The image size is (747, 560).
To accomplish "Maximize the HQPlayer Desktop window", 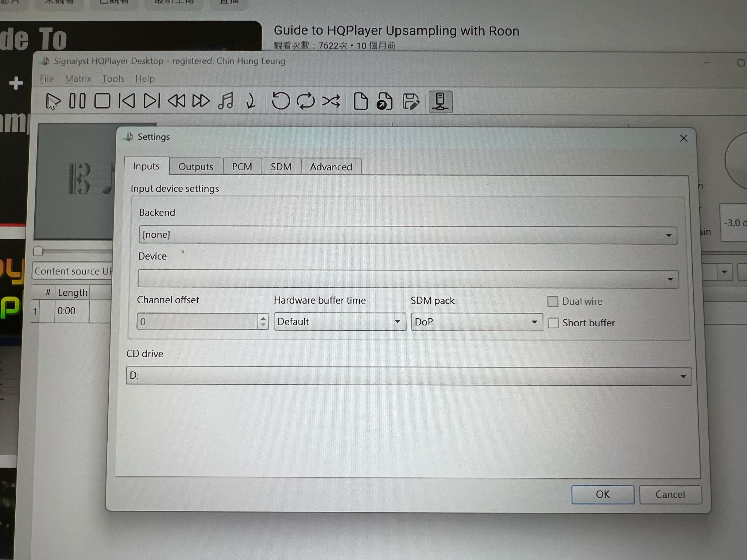I will 740,63.
